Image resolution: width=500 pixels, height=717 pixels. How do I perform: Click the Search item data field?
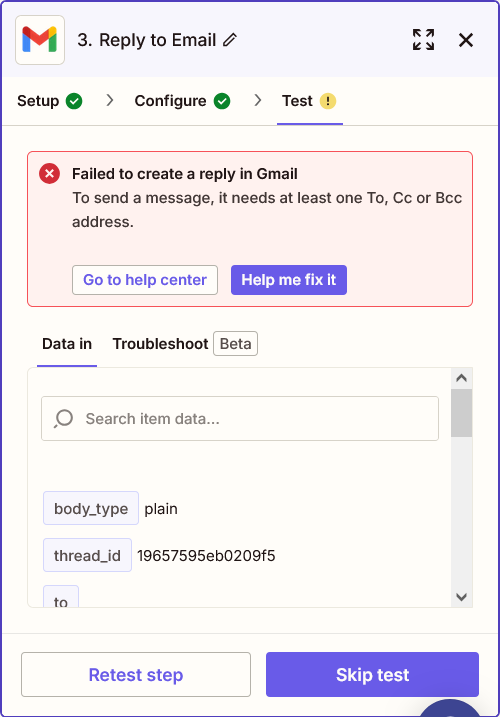(240, 418)
